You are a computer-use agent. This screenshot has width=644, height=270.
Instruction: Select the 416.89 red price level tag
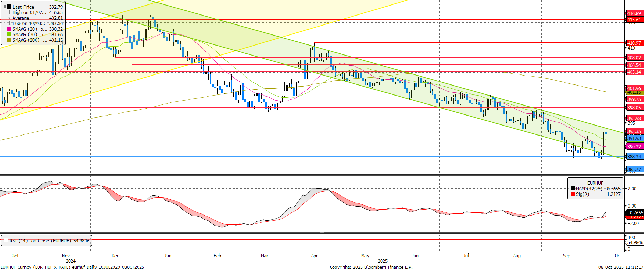[634, 13]
